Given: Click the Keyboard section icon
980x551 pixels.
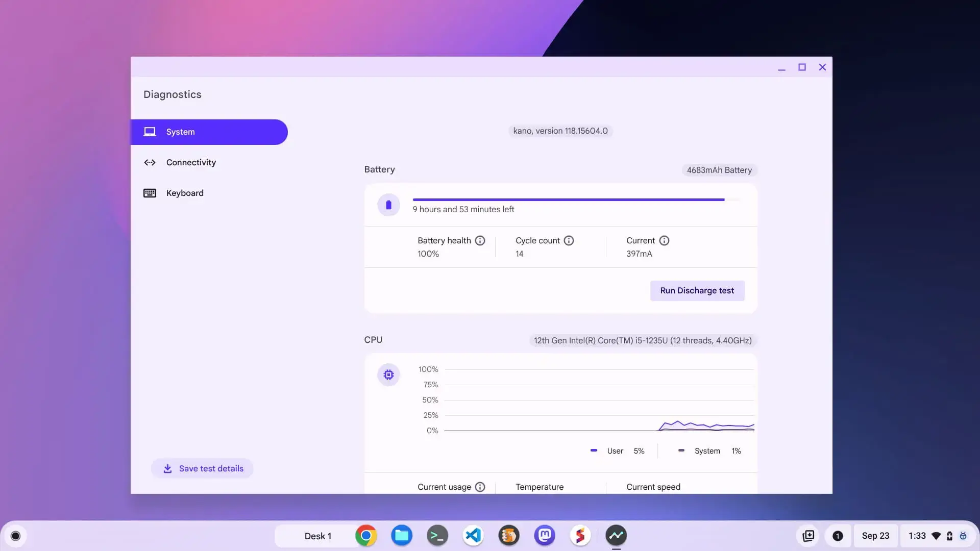Looking at the screenshot, I should pyautogui.click(x=150, y=194).
